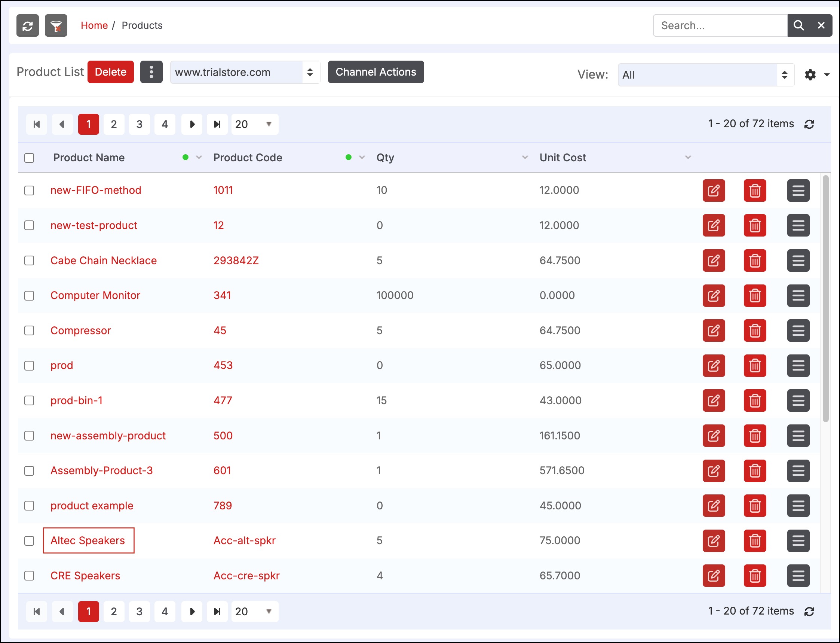Edit the new-test-product row
The image size is (840, 643).
click(x=714, y=225)
